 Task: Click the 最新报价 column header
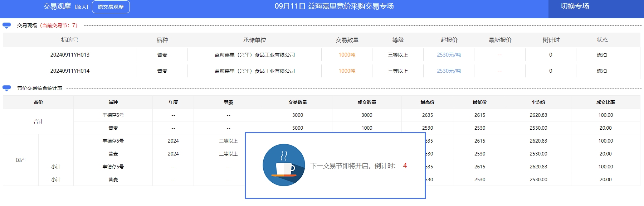tap(500, 40)
